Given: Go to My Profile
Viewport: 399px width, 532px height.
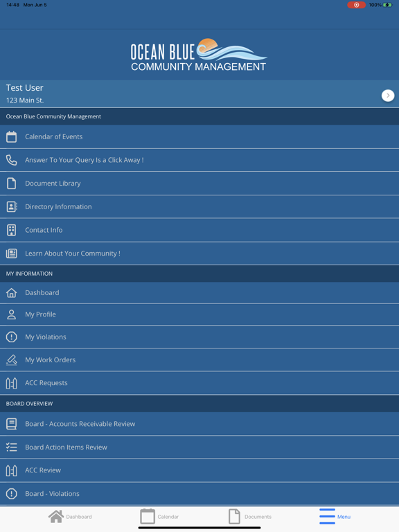Looking at the screenshot, I should 199,314.
